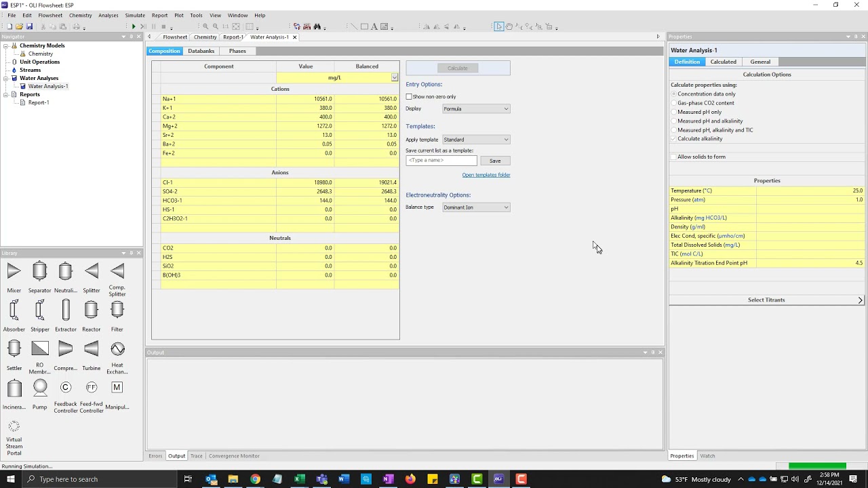Pick the Mixer unit from Library

(x=14, y=272)
